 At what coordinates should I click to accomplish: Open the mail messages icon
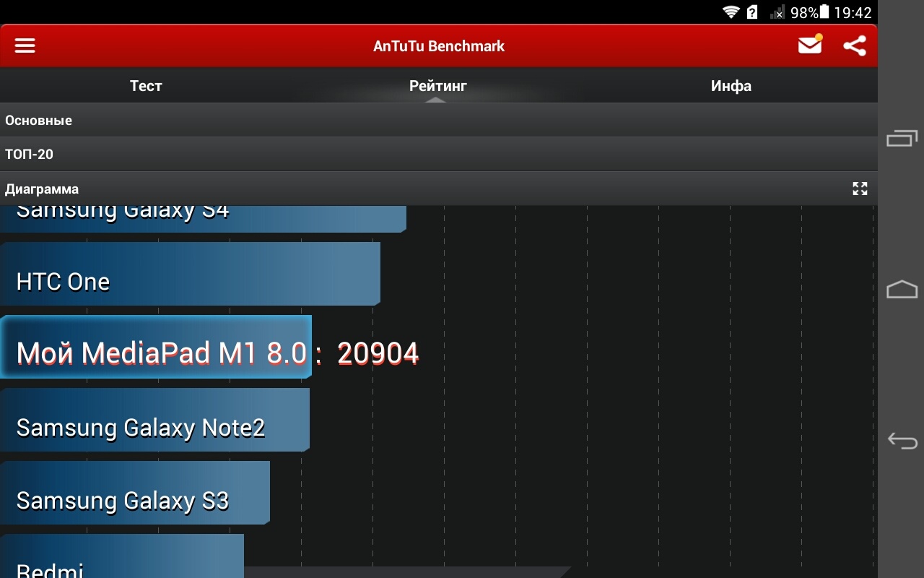point(810,45)
